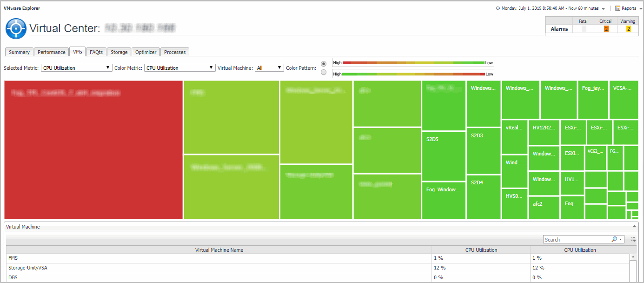Image resolution: width=644 pixels, height=283 pixels.
Task: Click the Virtual Center target logo icon
Action: 16,29
